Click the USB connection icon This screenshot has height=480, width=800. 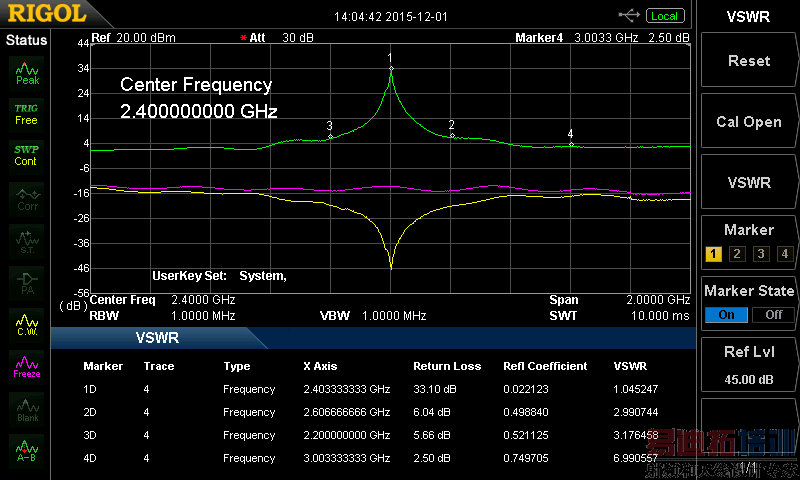tap(629, 16)
